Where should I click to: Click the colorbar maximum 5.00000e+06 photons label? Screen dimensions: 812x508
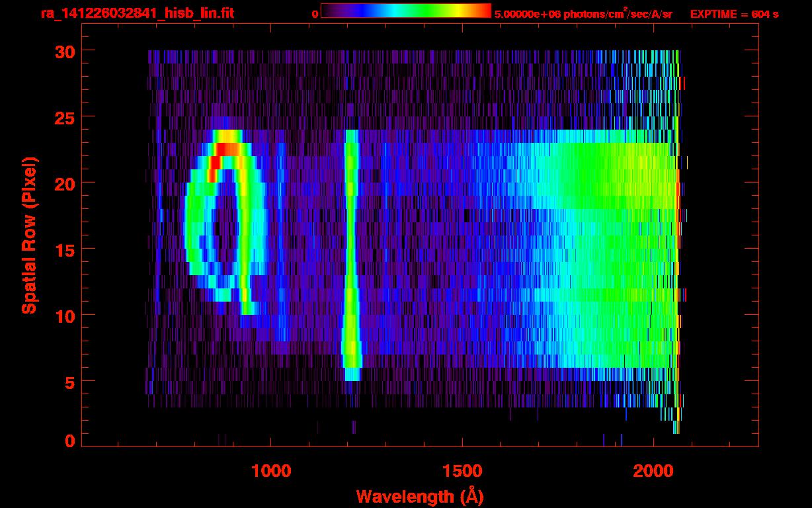(x=583, y=14)
